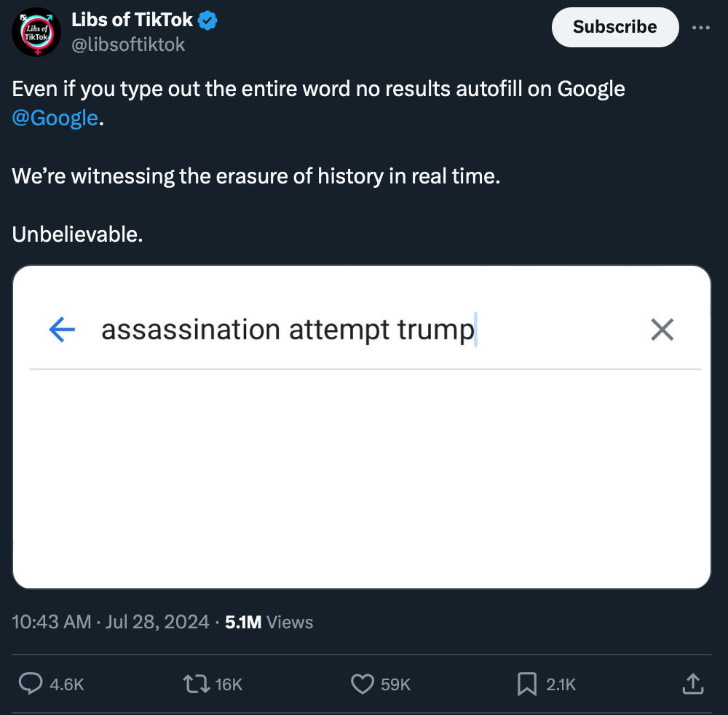Open the @Google mention link
Image resolution: width=728 pixels, height=715 pixels.
(x=55, y=117)
